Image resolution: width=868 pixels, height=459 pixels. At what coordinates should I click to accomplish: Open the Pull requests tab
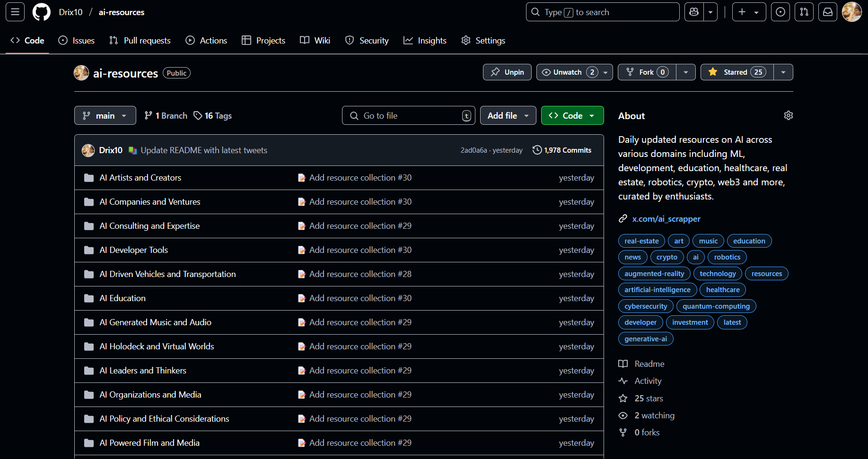(x=140, y=41)
